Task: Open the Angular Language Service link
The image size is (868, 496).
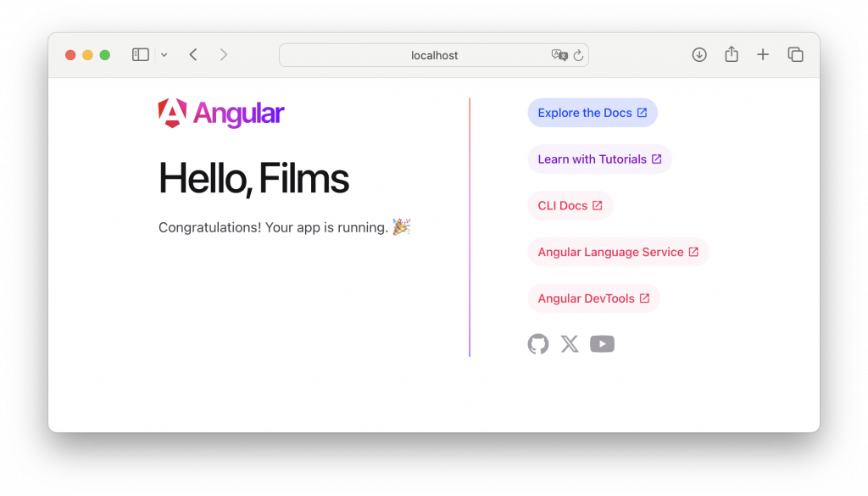Action: 618,252
